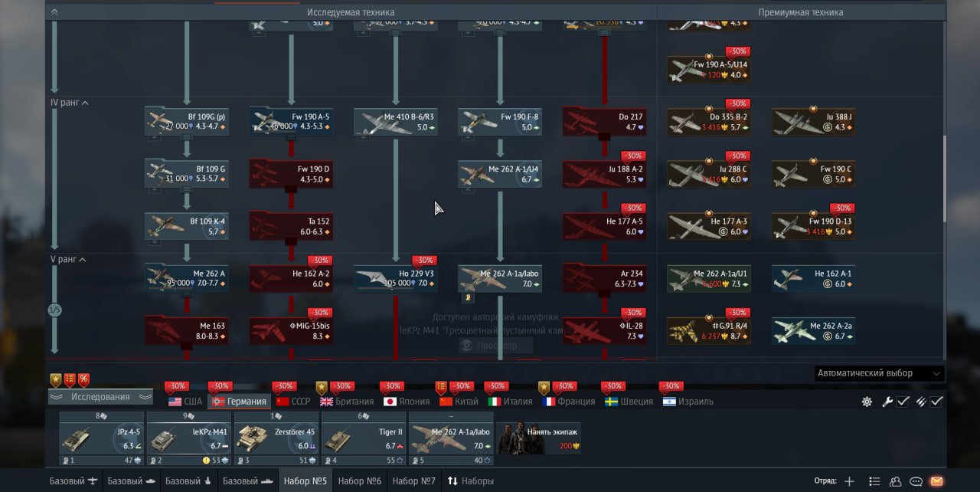
Task: Select the Bf 109 K-4 card
Action: click(x=187, y=226)
